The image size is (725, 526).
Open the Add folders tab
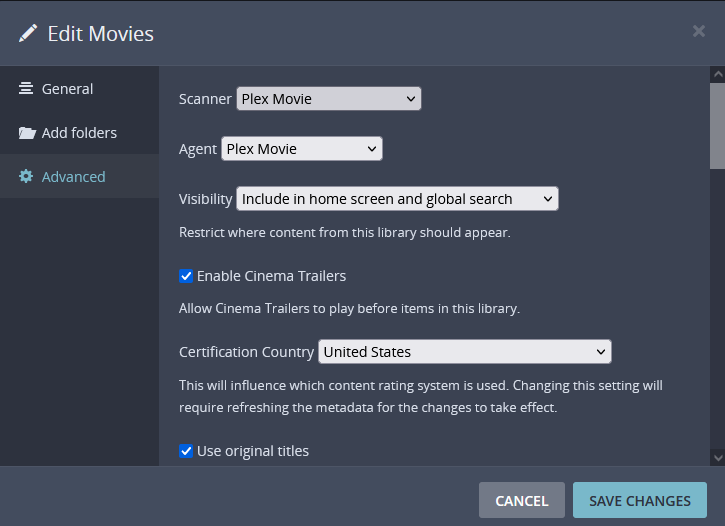pos(79,133)
